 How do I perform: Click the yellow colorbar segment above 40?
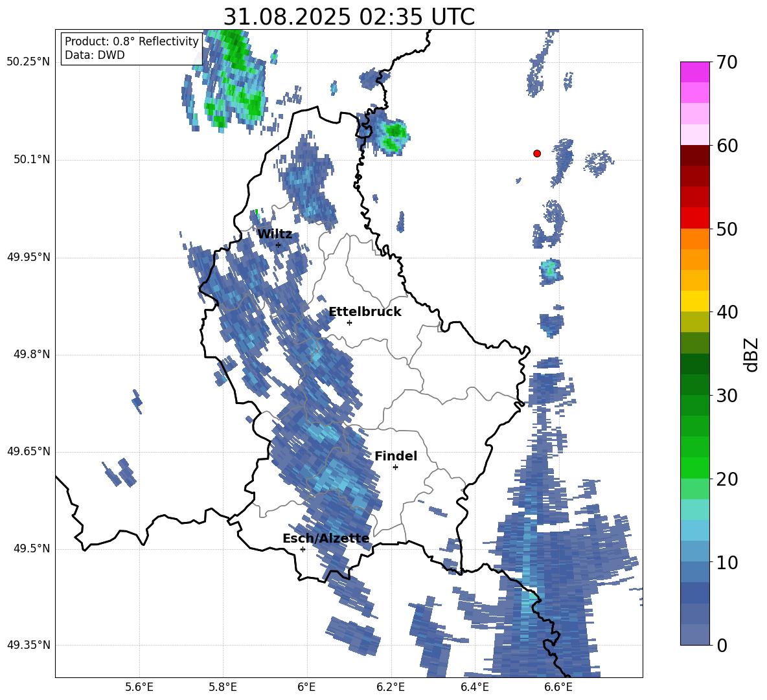coord(694,301)
